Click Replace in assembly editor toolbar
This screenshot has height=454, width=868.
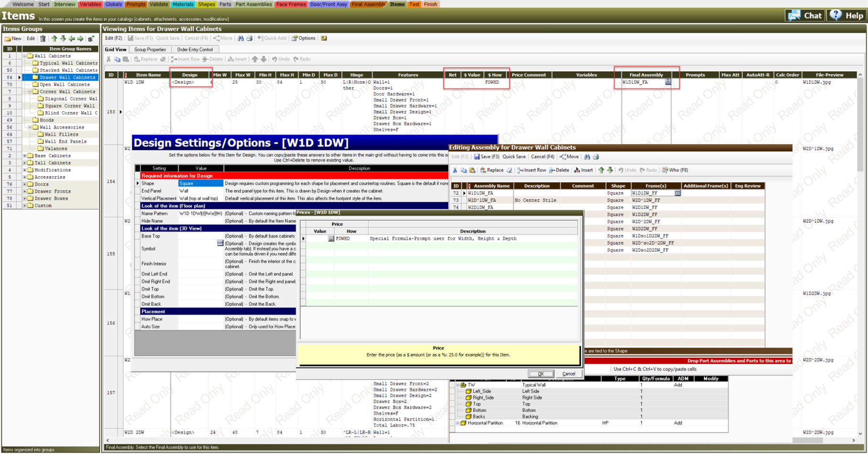pyautogui.click(x=492, y=170)
